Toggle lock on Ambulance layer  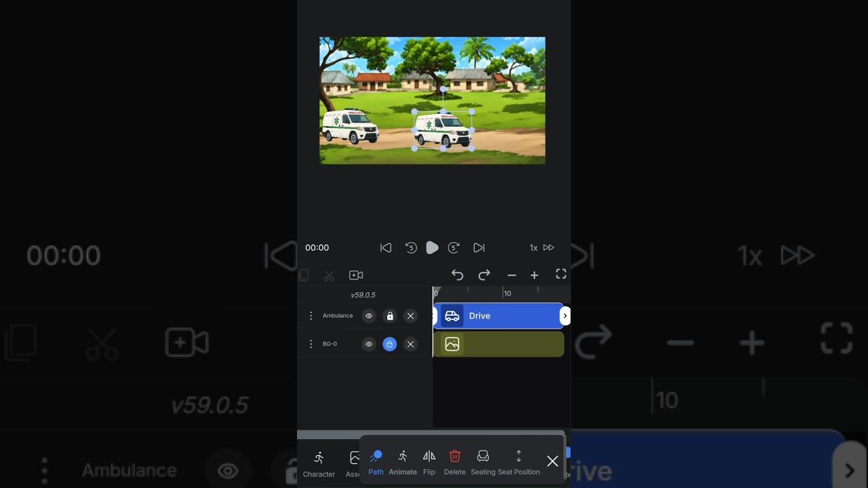point(390,316)
